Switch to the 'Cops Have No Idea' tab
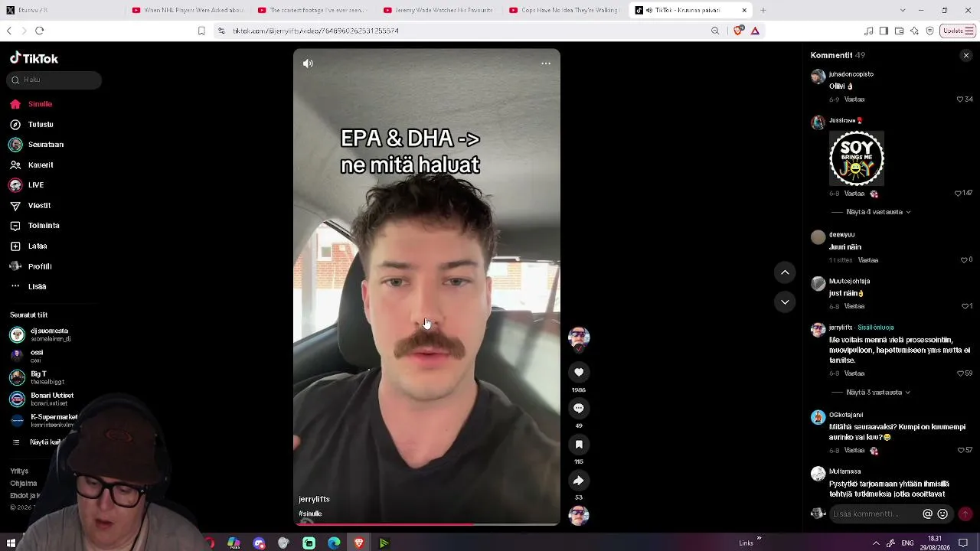Viewport: 980px width, 551px height. click(x=563, y=11)
